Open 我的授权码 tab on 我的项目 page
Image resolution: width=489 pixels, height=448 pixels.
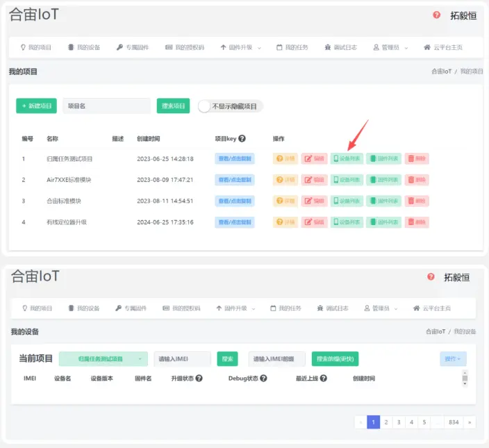tap(185, 47)
